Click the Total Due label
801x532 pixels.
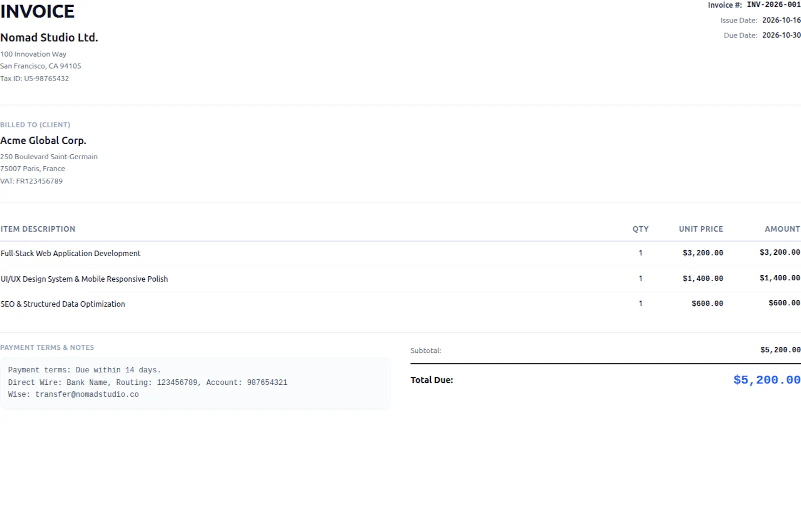coord(432,380)
